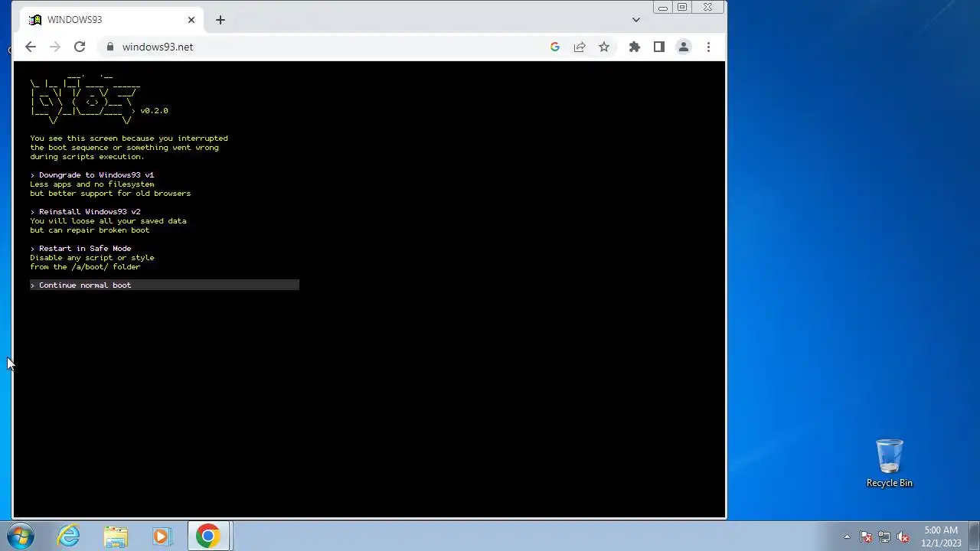This screenshot has height=551, width=980.
Task: Open File Explorer folder in taskbar
Action: (x=116, y=536)
